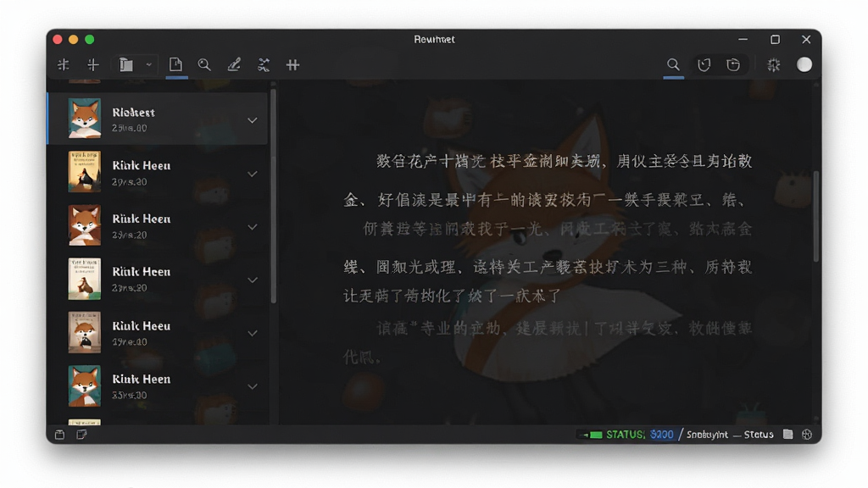Click the shield icon in the top-right toolbar
Viewport: 868px width, 488px height.
coord(704,64)
